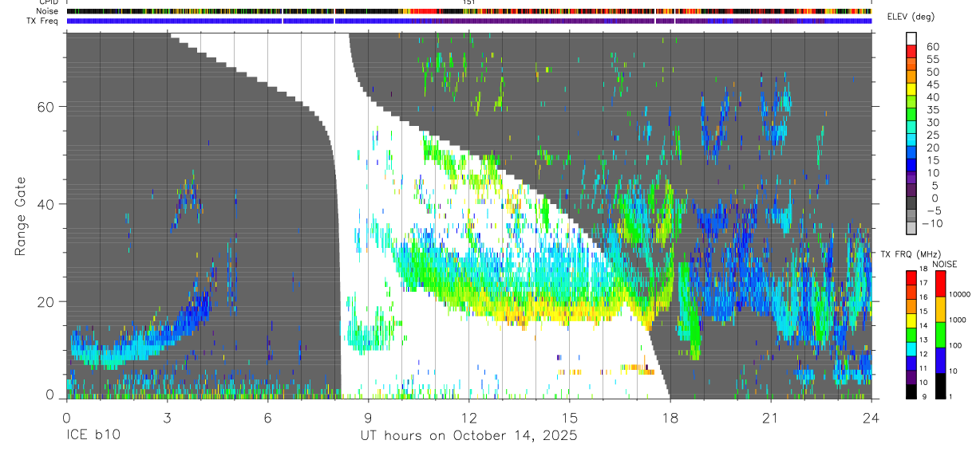
Task: Click the '45' value on ELEV legend
Action: pyautogui.click(x=933, y=85)
